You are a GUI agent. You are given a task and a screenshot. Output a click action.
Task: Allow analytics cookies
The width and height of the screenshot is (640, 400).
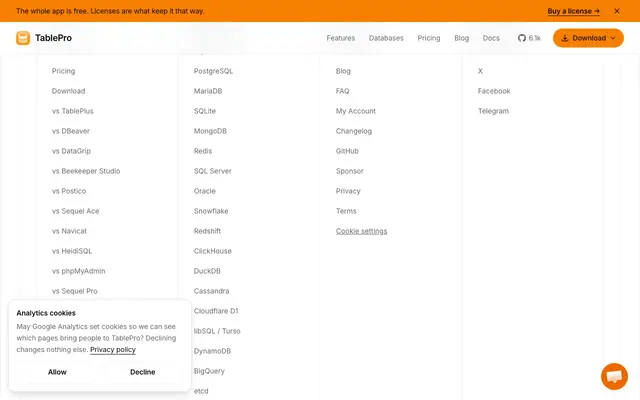coord(57,372)
